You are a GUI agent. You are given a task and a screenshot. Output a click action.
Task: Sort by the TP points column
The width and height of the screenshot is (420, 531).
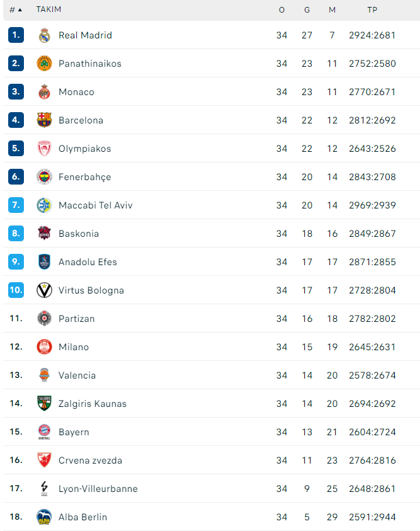coord(372,10)
